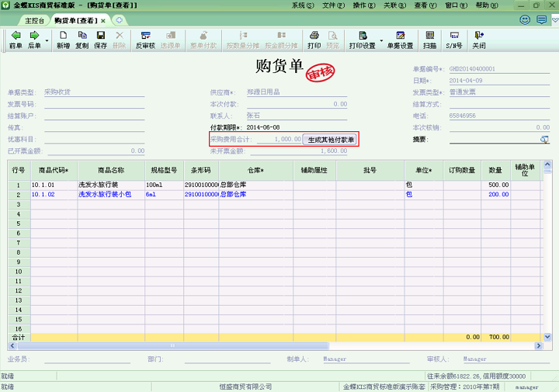Expand the 后单 dropdown arrow
Image resolution: width=559 pixels, height=392 pixels.
pyautogui.click(x=47, y=40)
